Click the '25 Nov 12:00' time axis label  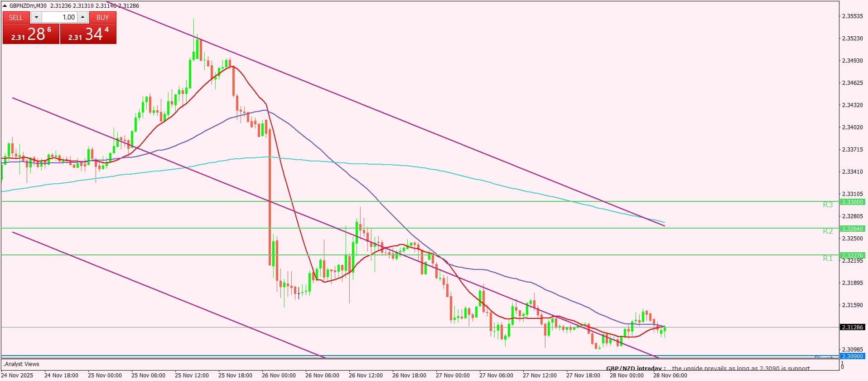(192, 376)
